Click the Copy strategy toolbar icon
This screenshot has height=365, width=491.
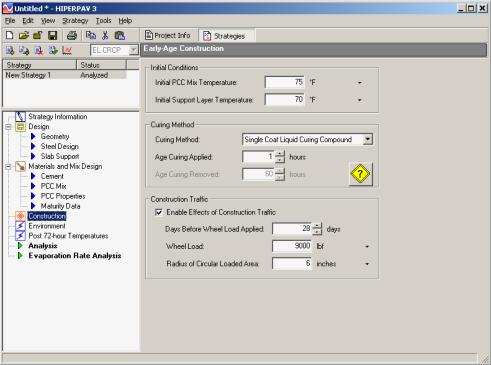(24, 51)
